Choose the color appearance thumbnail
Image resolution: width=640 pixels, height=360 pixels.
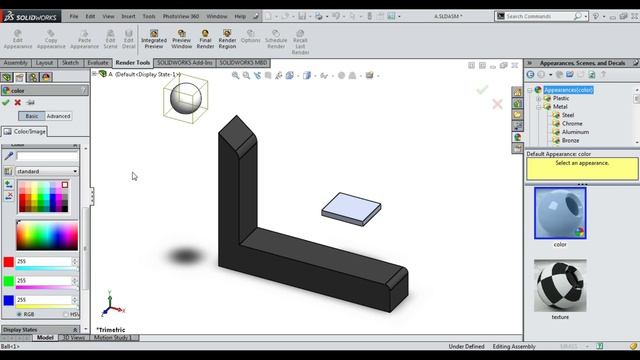pyautogui.click(x=560, y=213)
